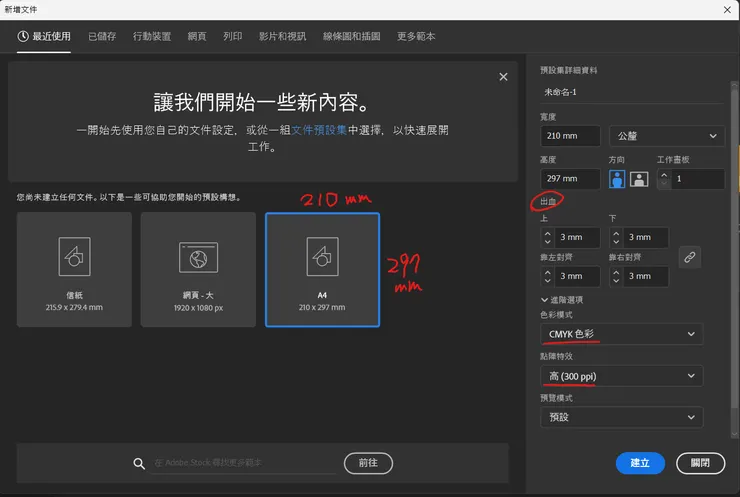Increase the bottom (下) bleed value
Viewport: 740px width, 497px height.
tap(616, 233)
